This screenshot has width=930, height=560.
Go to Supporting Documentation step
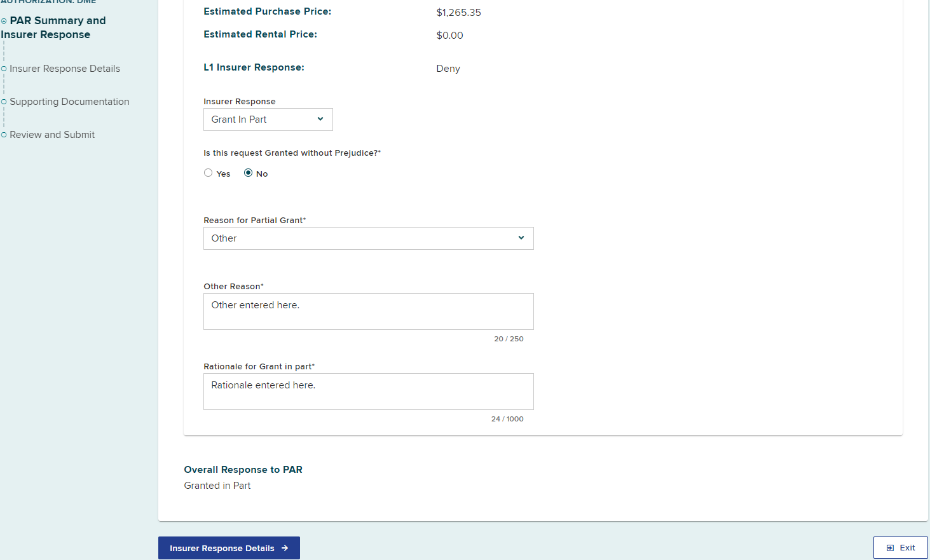[69, 102]
